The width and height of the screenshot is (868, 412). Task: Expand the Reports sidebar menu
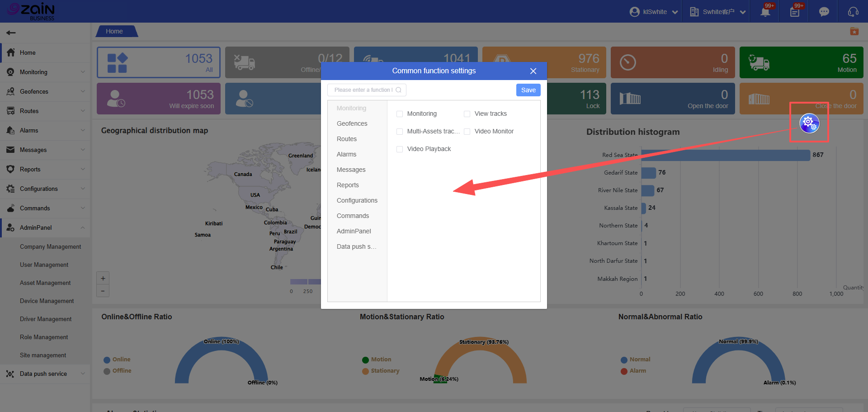point(45,169)
